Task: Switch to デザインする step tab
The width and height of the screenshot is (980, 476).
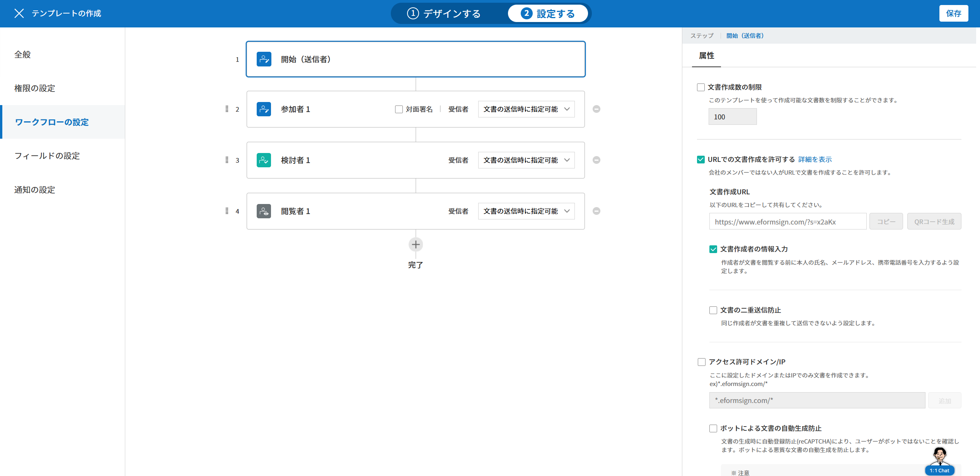Action: coord(444,14)
